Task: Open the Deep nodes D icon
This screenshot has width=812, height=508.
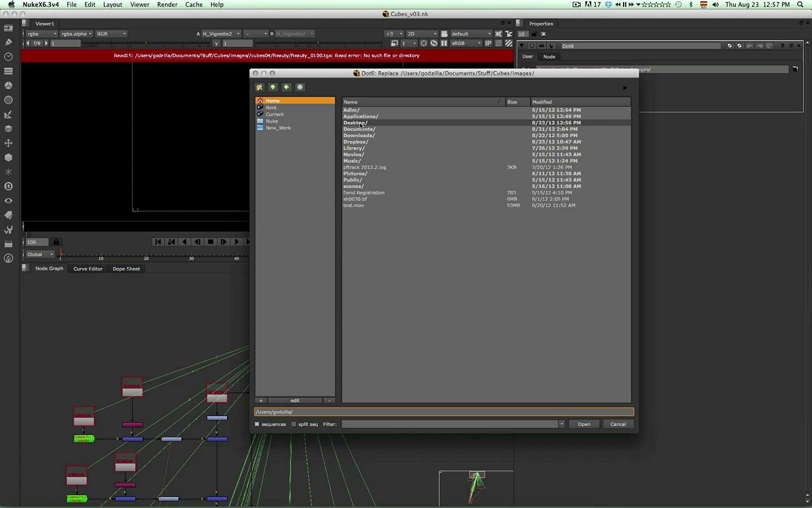Action: pos(8,186)
